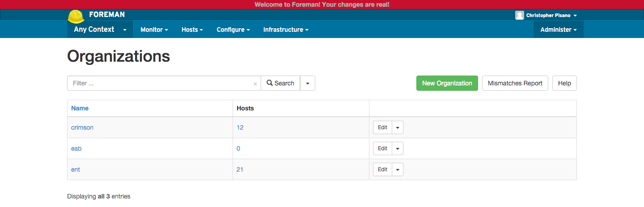Screen dimensions: 644x207
Task: Click the Foreman hard hat logo
Action: click(76, 17)
